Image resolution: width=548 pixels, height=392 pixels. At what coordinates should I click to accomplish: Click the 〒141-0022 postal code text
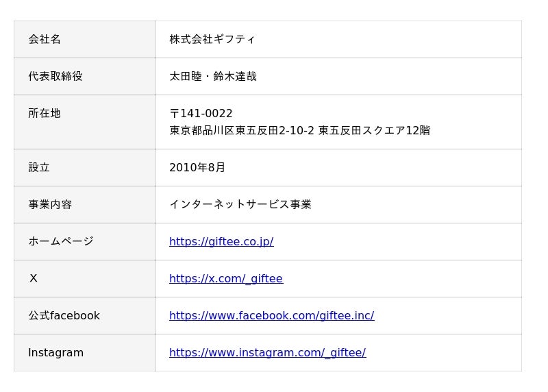201,113
